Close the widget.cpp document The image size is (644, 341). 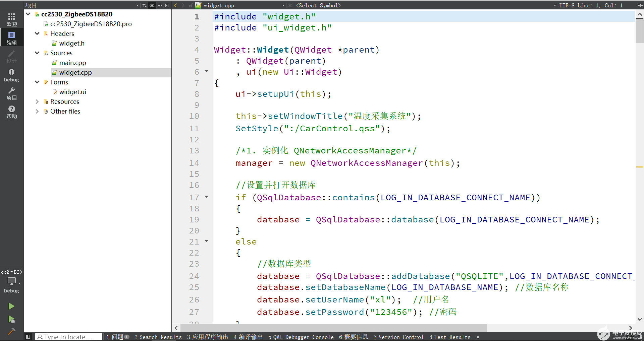point(290,5)
